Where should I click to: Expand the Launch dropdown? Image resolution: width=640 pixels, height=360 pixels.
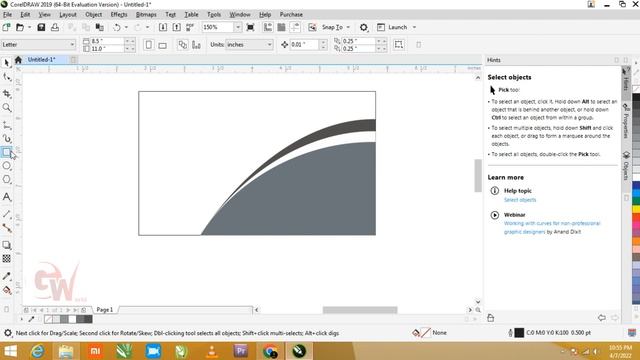pos(414,27)
